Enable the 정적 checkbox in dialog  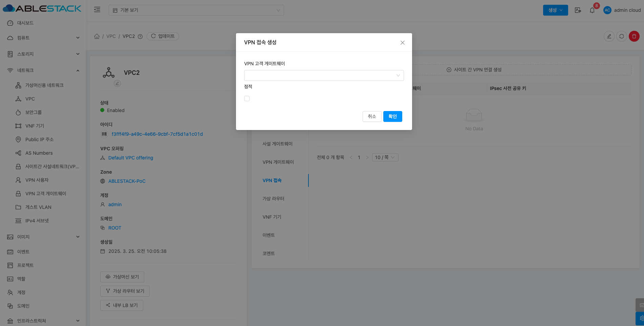coord(247,99)
